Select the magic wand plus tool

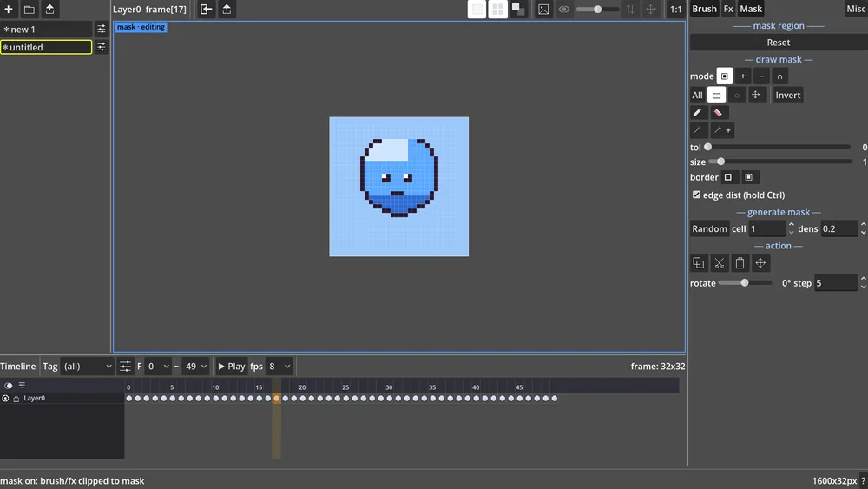(x=722, y=130)
